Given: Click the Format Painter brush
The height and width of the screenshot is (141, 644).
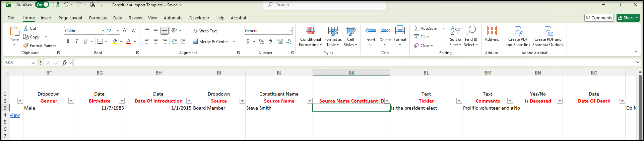Looking at the screenshot, I should click(26, 45).
